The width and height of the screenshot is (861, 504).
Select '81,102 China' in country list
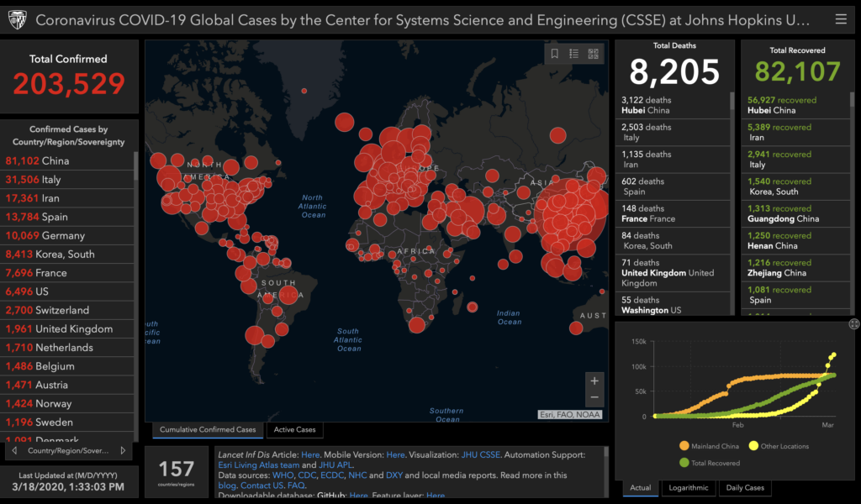click(67, 160)
